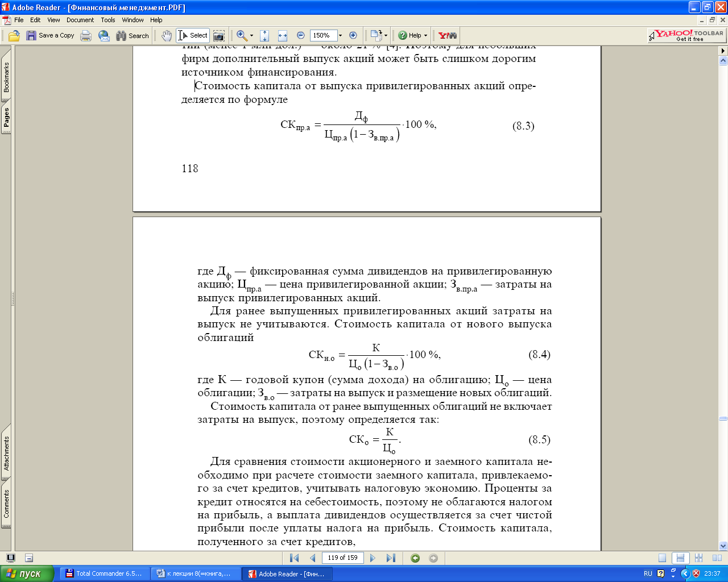Expand the rotate view dropdown arrow
This screenshot has height=582, width=728.
click(386, 35)
